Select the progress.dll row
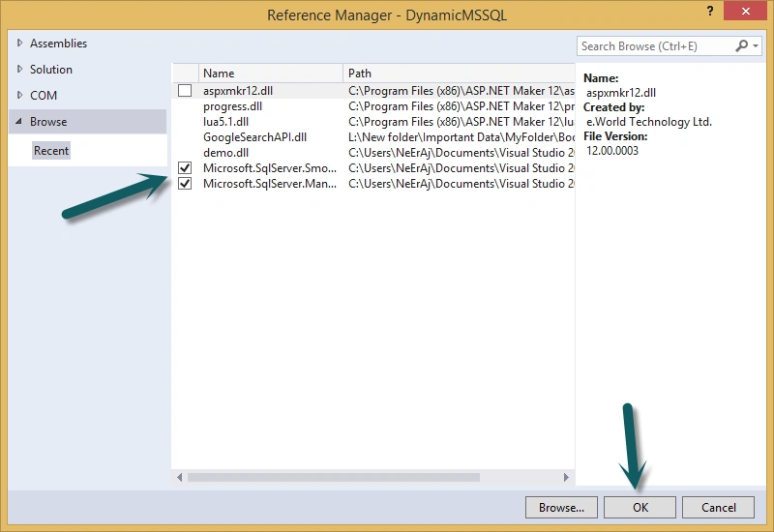The height and width of the screenshot is (532, 774). (x=373, y=106)
